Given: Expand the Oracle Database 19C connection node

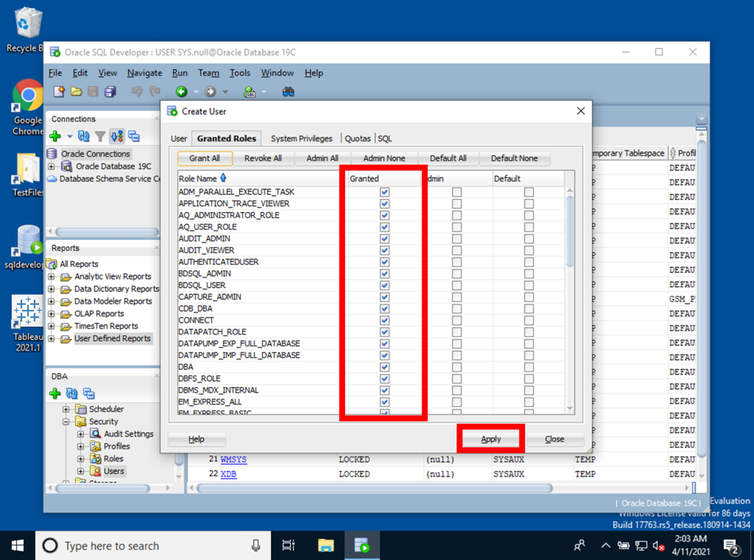Looking at the screenshot, I should (x=52, y=167).
